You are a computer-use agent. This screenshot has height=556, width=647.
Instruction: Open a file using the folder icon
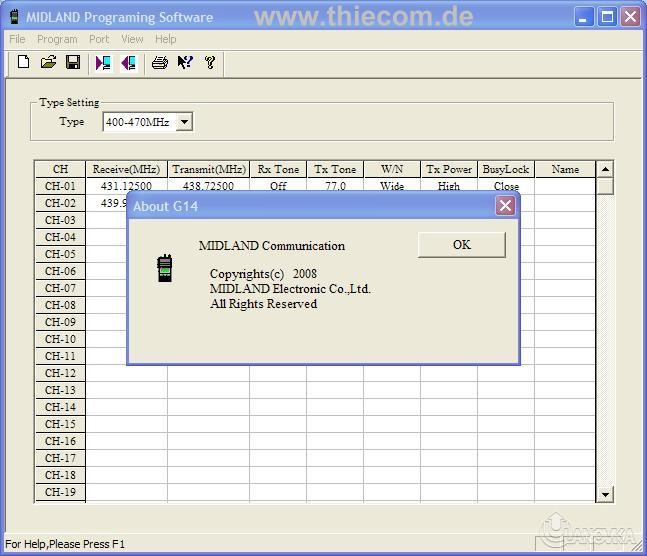(48, 63)
